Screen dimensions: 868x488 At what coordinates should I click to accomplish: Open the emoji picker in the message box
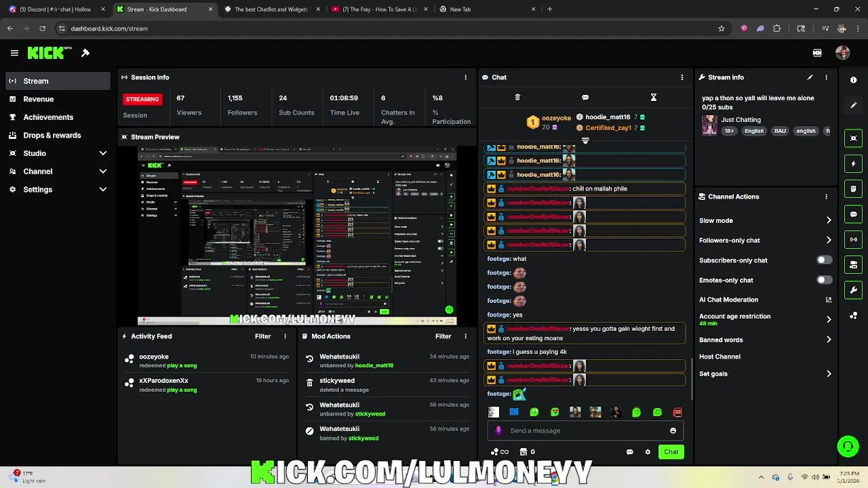point(673,430)
